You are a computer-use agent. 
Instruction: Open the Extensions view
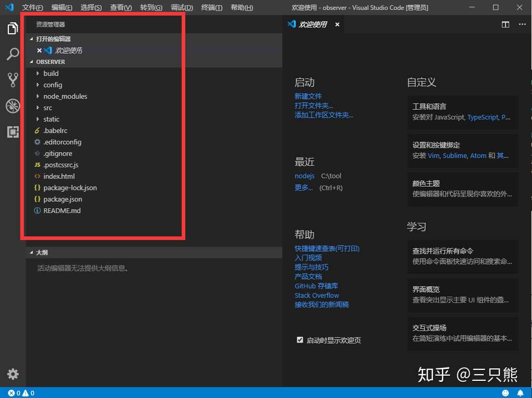tap(12, 132)
